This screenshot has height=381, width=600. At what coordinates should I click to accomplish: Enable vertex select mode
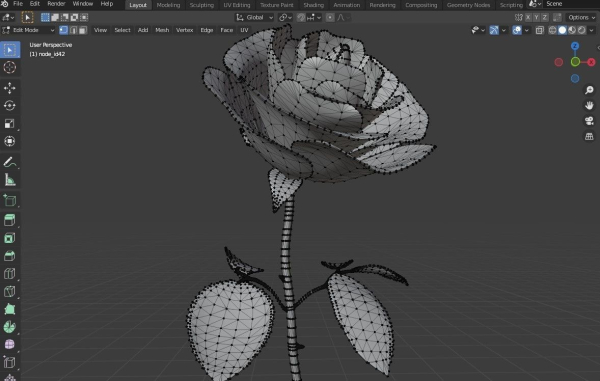(64, 30)
